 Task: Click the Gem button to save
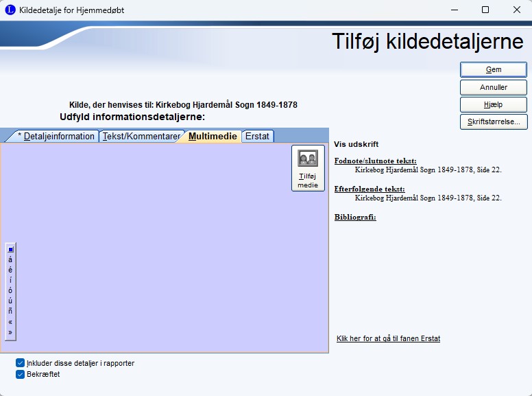pos(494,70)
